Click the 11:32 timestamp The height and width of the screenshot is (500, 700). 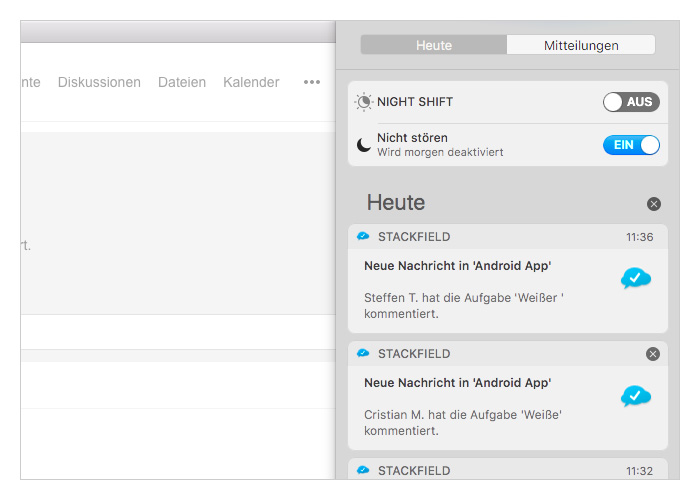coord(639,471)
